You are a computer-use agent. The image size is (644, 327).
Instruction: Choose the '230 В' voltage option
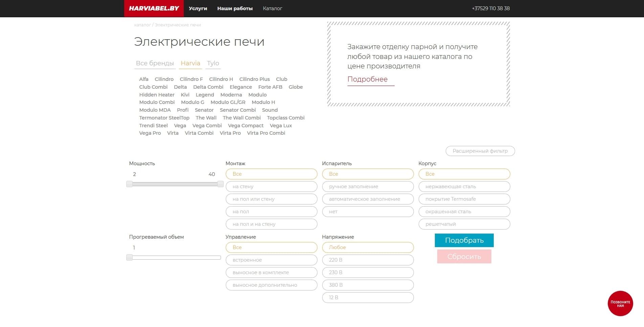point(368,272)
